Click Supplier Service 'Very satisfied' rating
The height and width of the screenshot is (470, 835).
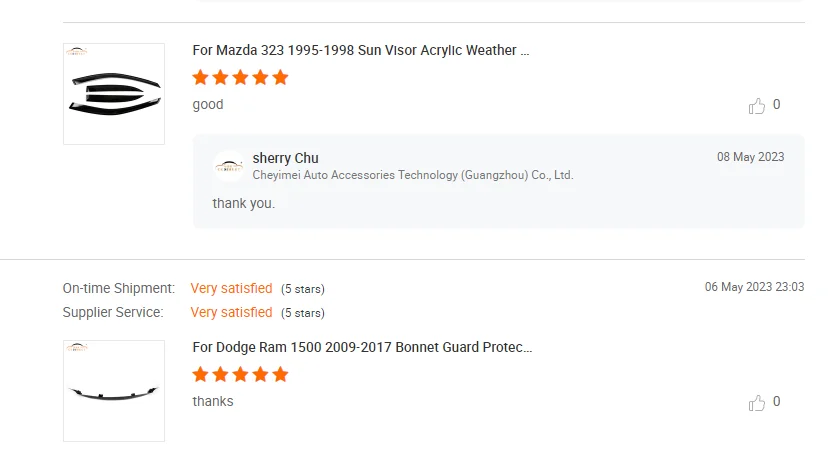point(231,312)
